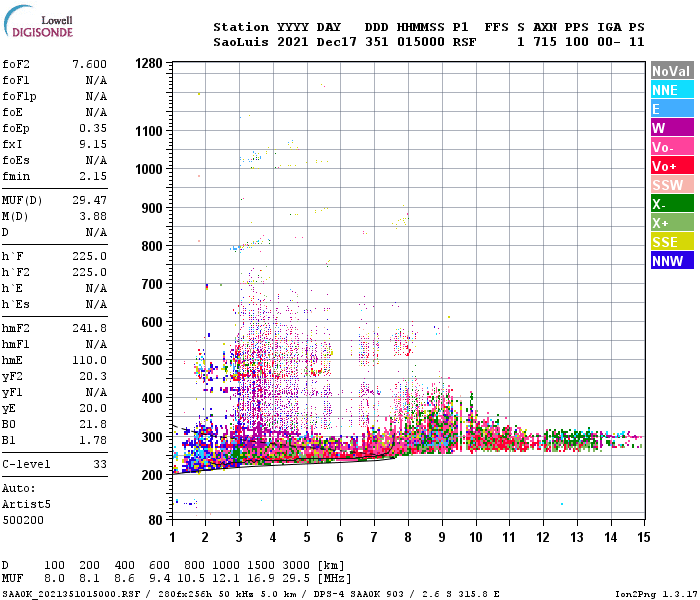Click the Artist5 auto-scaling label
Screen dimensions: 700x600
click(26, 504)
